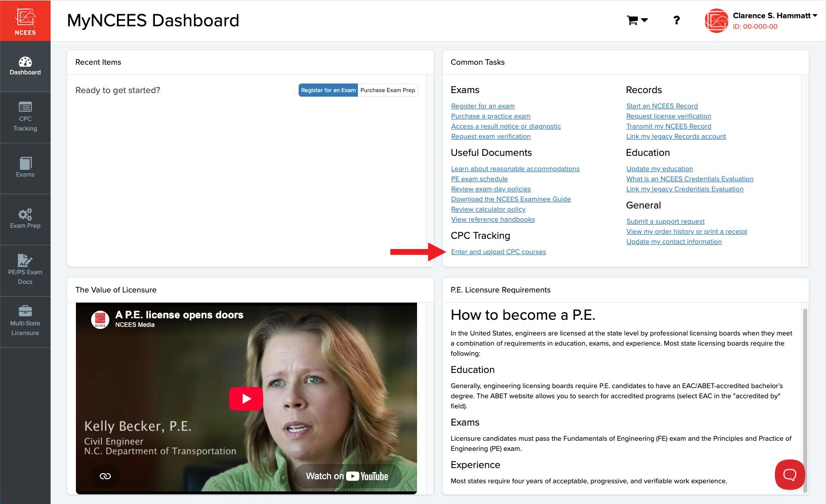826x504 pixels.
Task: Click Submit a support request link
Action: 666,222
